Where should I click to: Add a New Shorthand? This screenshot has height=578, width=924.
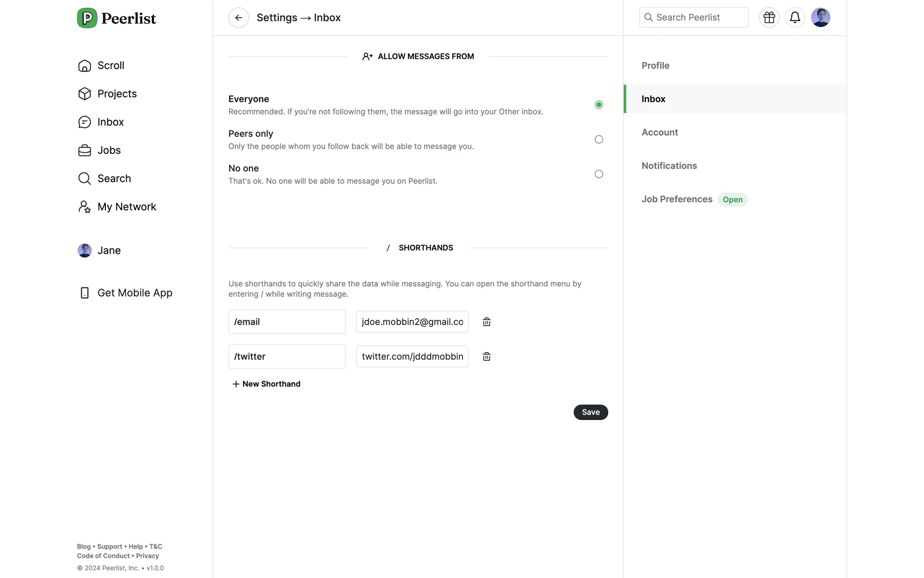[266, 384]
